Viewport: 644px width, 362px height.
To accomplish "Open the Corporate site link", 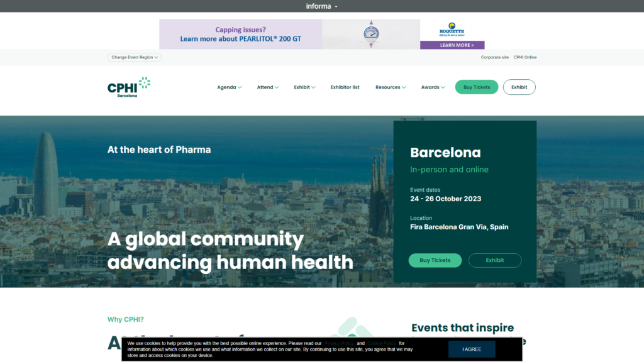I will tap(494, 57).
